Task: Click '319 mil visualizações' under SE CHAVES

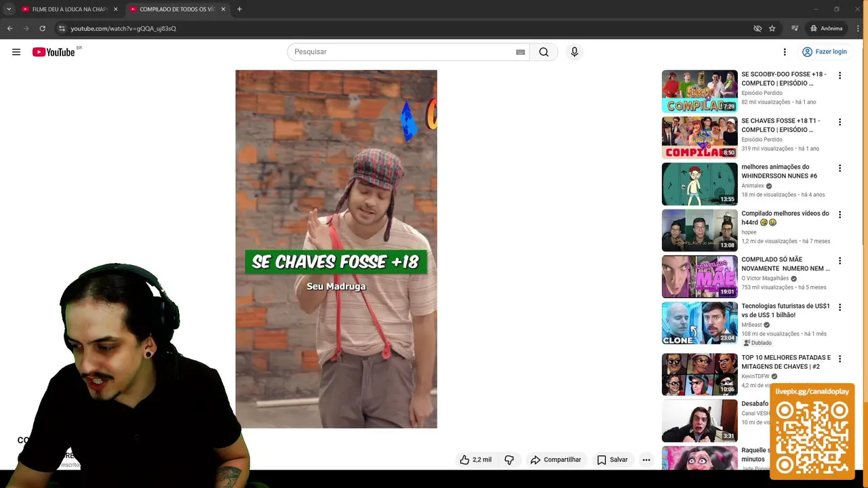Action: point(767,148)
